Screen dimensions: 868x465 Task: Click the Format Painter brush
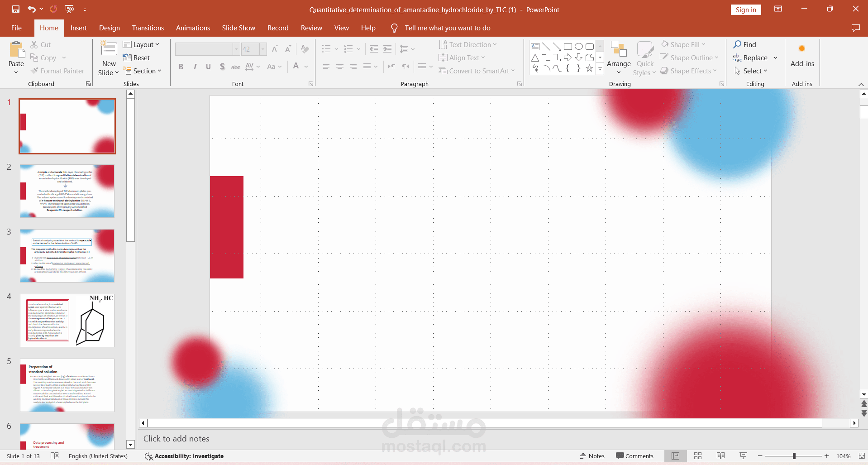click(x=57, y=71)
